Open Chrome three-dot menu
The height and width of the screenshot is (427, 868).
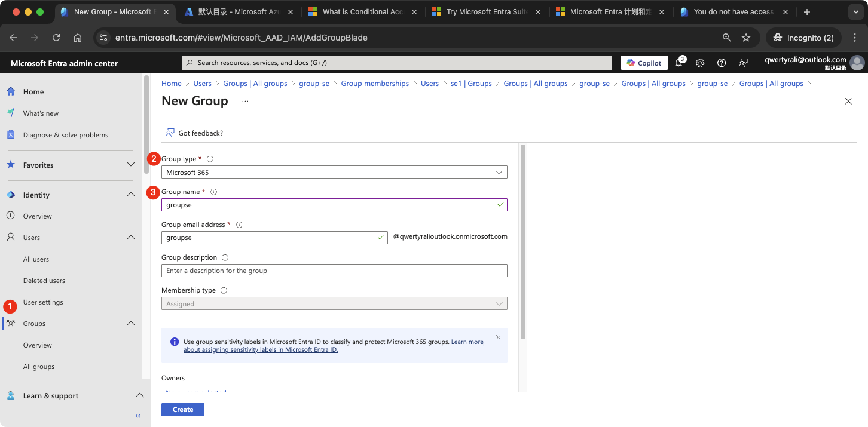[x=854, y=38]
